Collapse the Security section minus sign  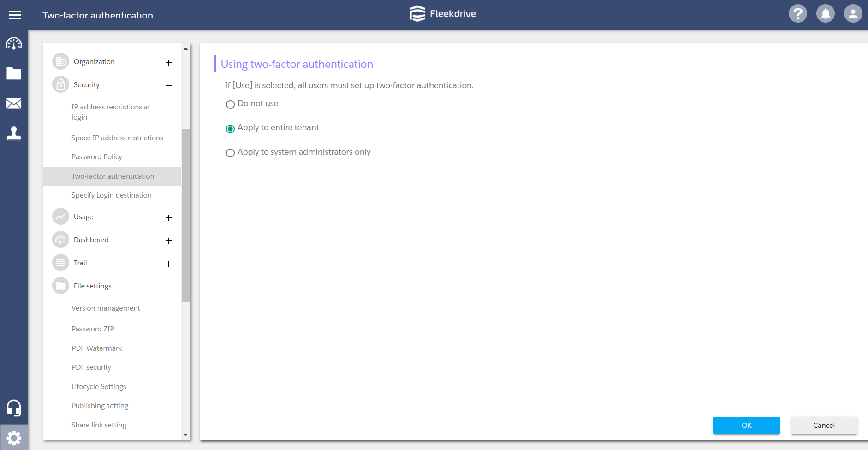click(169, 85)
